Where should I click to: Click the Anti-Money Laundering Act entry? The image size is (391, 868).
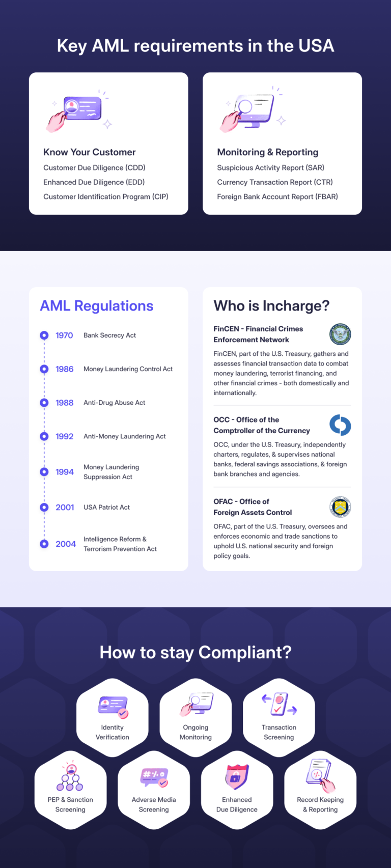tap(125, 436)
